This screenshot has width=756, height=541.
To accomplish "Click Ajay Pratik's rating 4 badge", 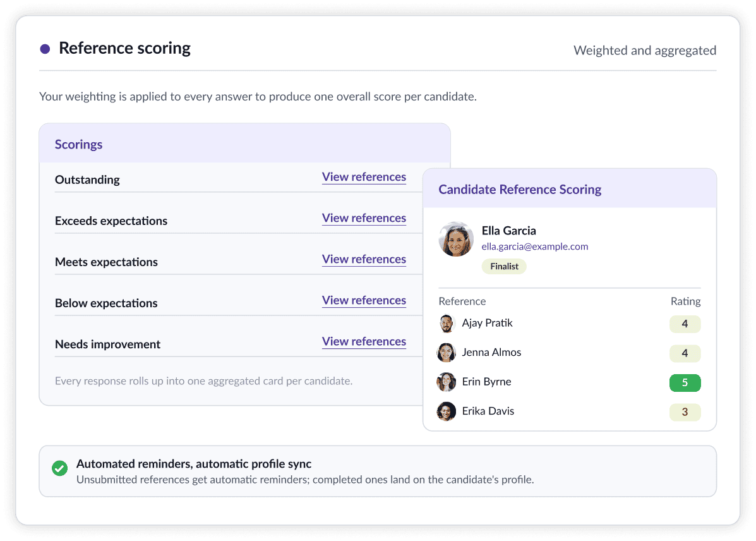I will pyautogui.click(x=685, y=324).
